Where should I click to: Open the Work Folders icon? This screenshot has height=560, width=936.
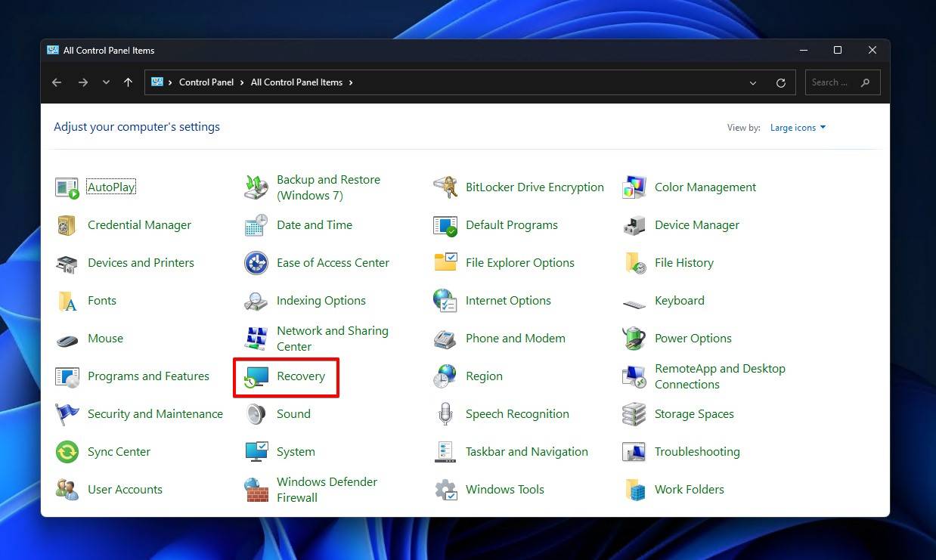[x=634, y=490]
